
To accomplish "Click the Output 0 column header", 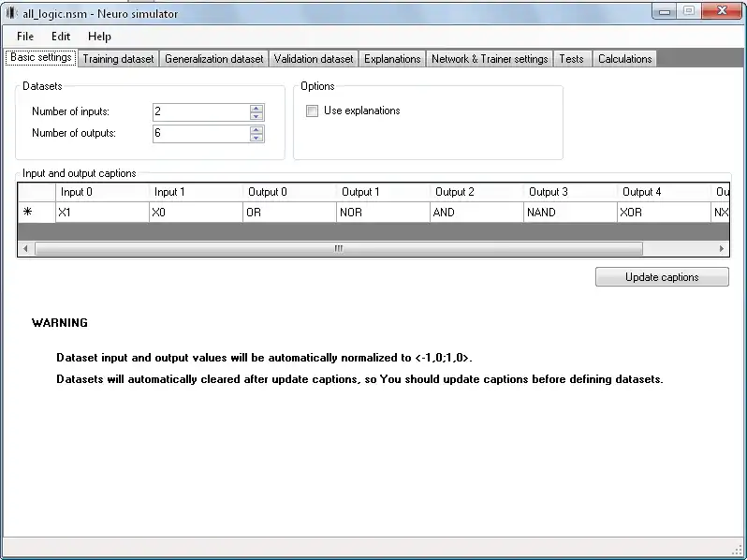I will (289, 192).
